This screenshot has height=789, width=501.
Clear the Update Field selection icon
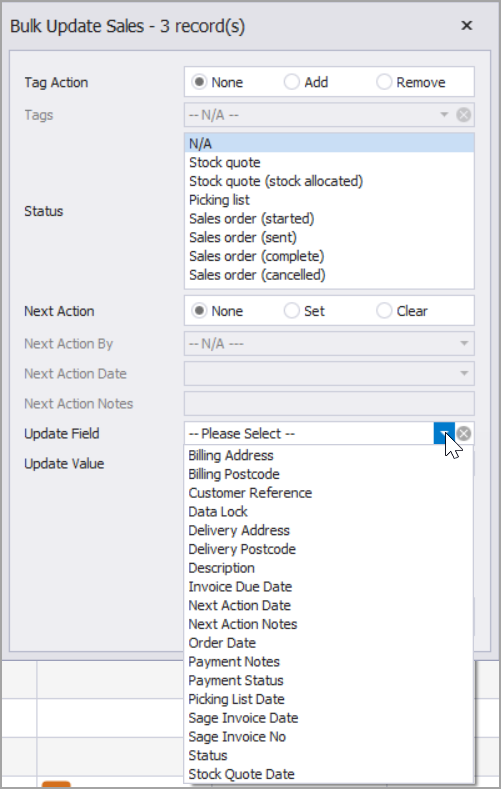[464, 434]
